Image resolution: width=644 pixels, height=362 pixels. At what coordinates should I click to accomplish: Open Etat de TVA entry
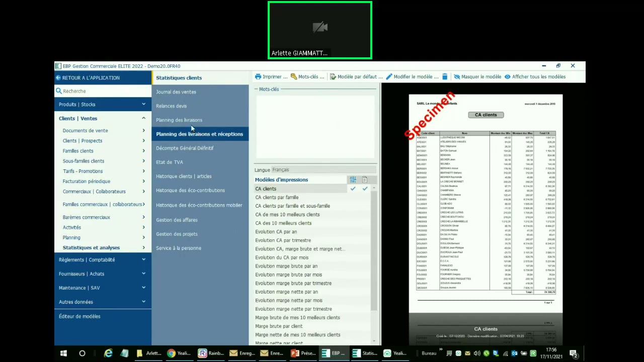pos(170,162)
